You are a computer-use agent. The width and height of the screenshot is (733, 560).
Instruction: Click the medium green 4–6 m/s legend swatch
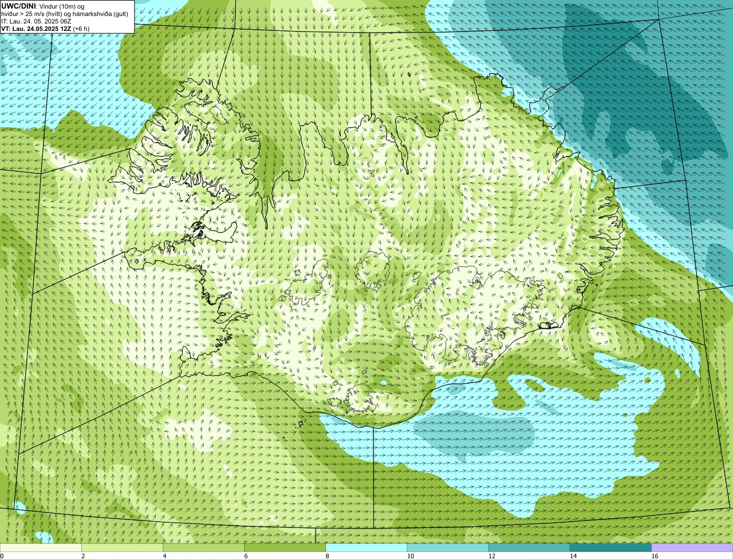[x=204, y=547]
